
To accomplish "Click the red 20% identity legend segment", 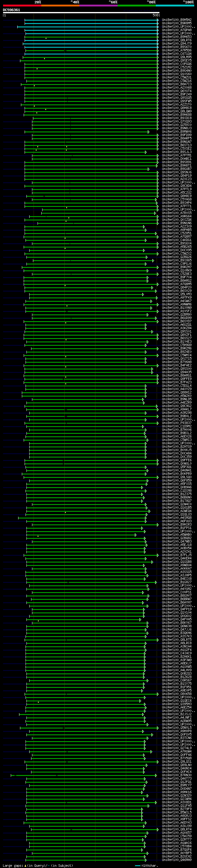I will 22,6.
